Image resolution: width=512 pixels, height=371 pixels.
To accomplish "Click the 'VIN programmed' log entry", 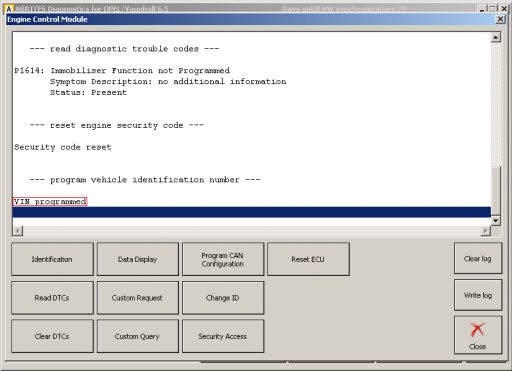I will (50, 201).
